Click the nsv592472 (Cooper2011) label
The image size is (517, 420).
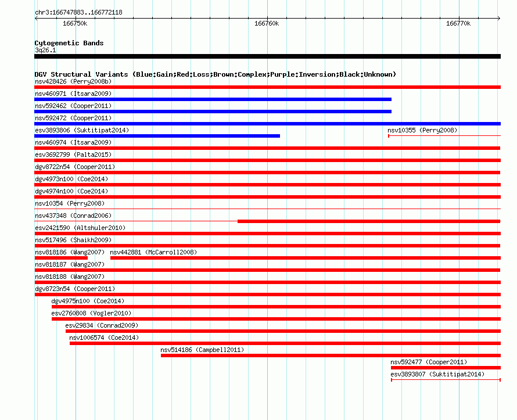point(73,118)
